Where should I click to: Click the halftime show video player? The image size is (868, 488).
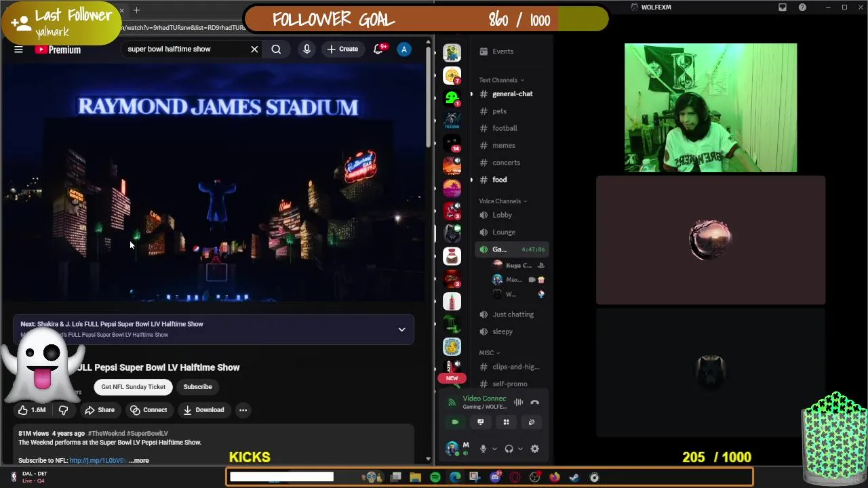[x=214, y=183]
